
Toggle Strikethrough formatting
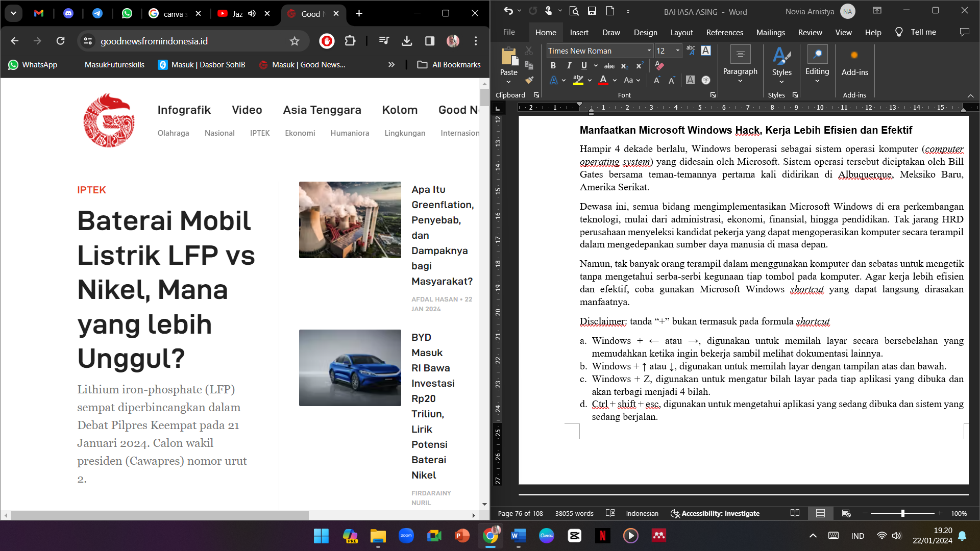click(609, 65)
